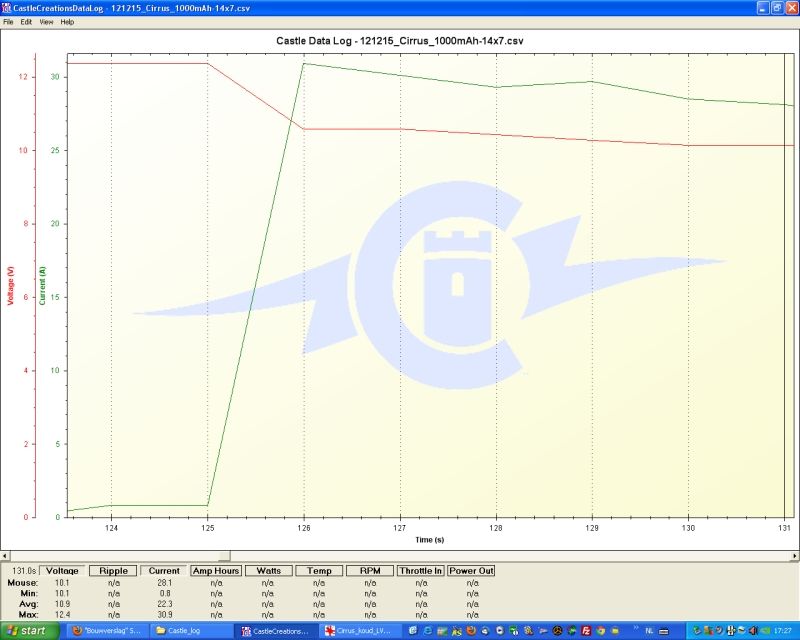Viewport: 800px width, 640px height.
Task: Open the View menu
Action: (x=46, y=22)
